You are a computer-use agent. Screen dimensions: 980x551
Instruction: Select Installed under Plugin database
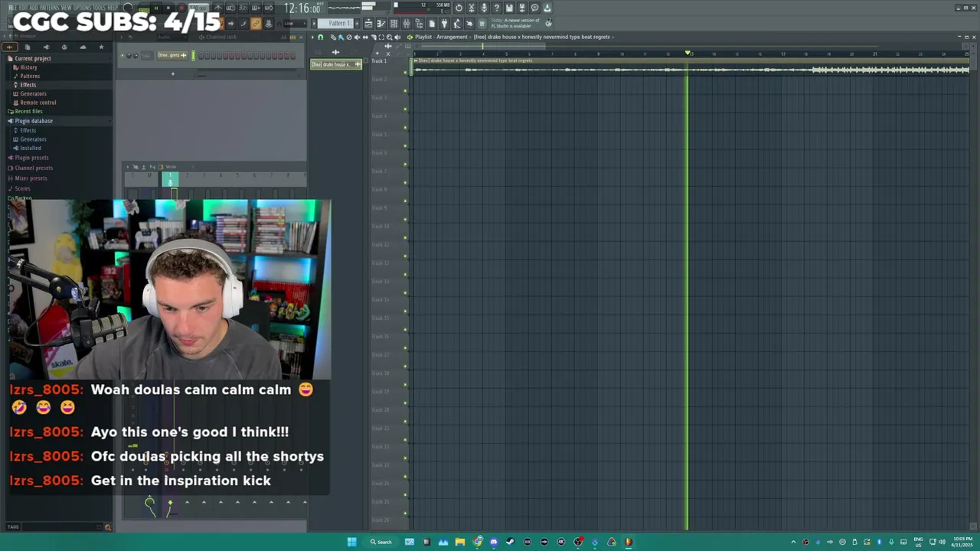[31, 148]
